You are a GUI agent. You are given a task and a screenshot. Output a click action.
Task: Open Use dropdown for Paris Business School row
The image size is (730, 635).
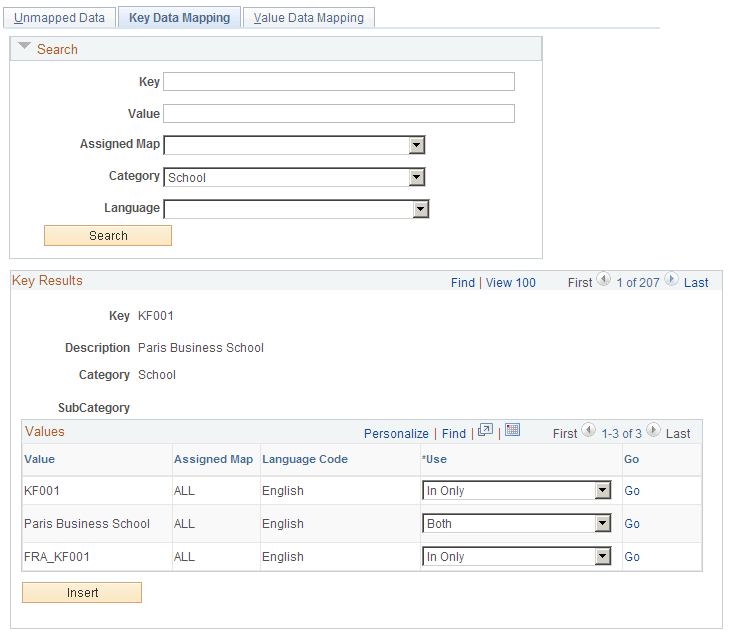[x=603, y=523]
